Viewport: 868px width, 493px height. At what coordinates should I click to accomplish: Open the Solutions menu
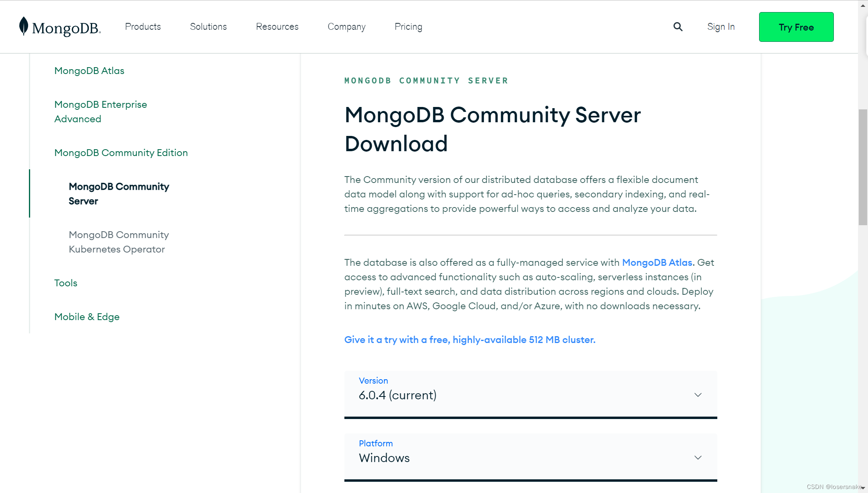coord(208,27)
